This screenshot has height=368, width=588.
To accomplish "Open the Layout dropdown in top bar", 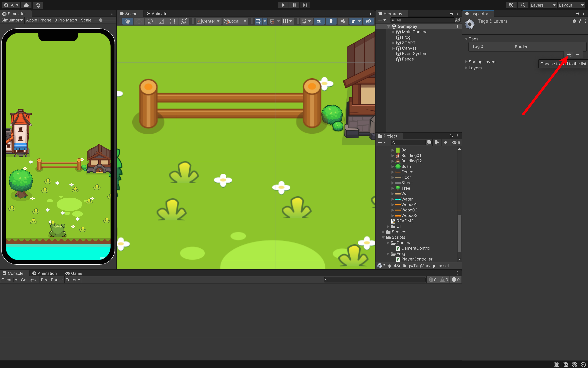I will coord(571,5).
